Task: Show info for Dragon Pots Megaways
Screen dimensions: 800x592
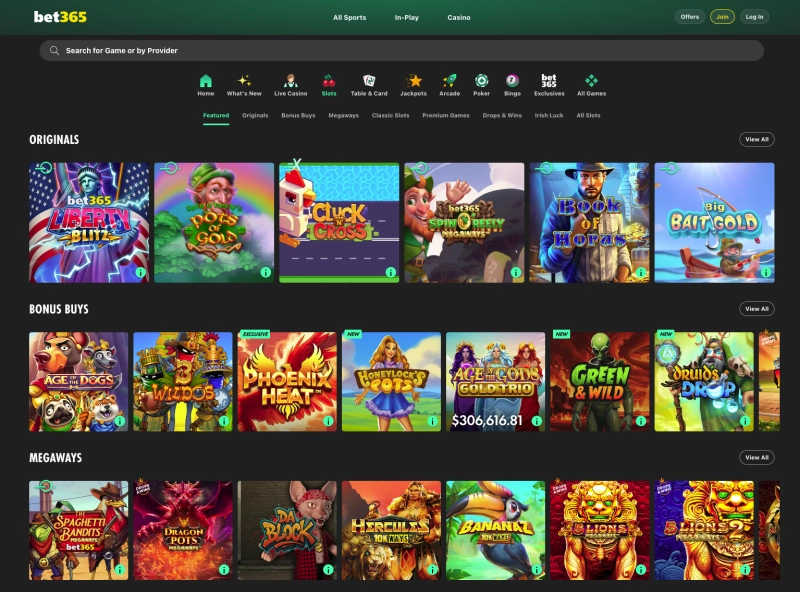Action: pos(223,570)
